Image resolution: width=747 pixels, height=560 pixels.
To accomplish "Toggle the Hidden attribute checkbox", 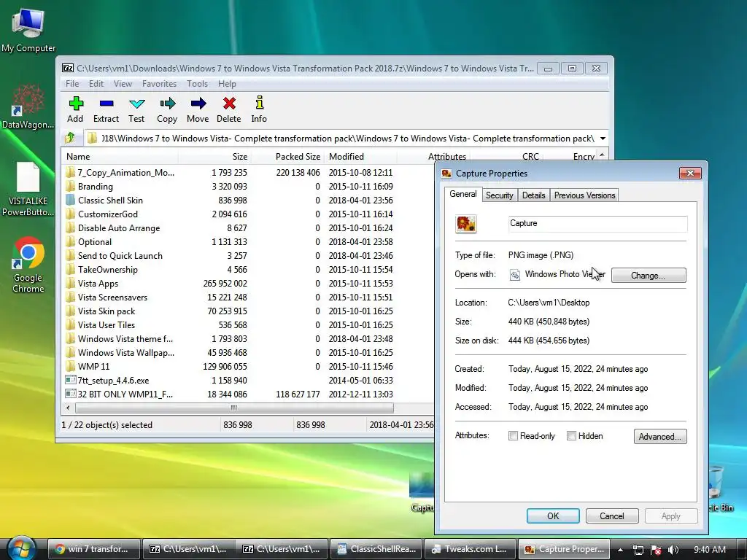I will point(571,436).
